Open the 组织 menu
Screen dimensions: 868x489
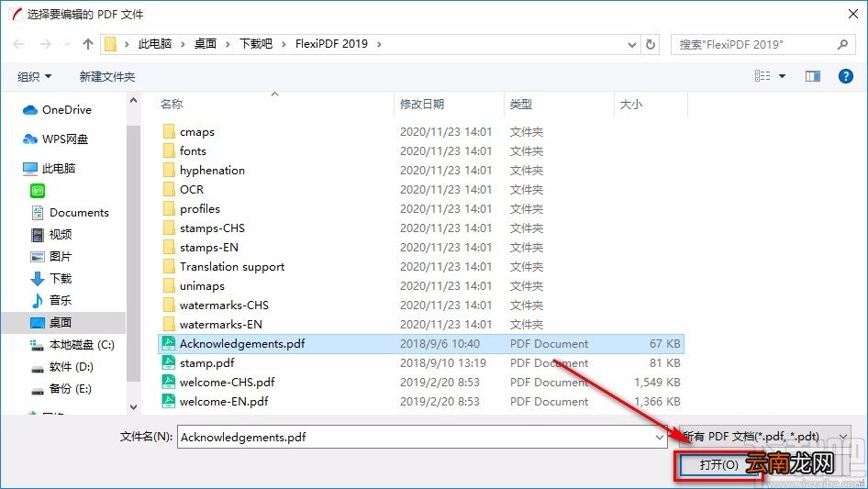(34, 76)
